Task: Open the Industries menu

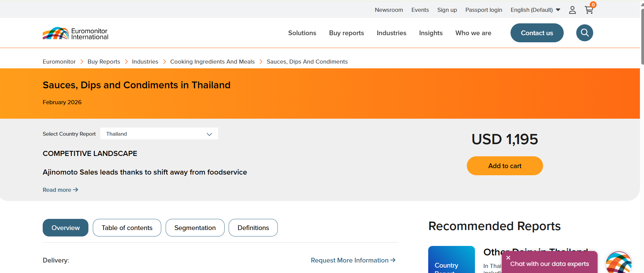Action: pos(392,33)
